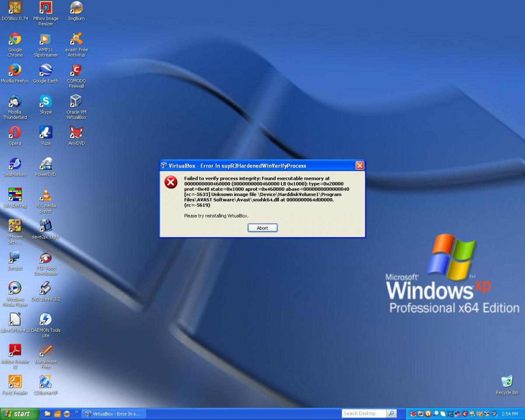
Task: Select the avast! Free Antivirus icon
Action: click(x=76, y=45)
